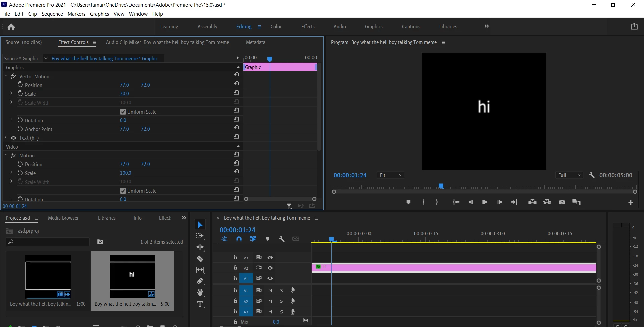Toggle insert sequences as nests
This screenshot has height=327, width=644.
pos(224,239)
